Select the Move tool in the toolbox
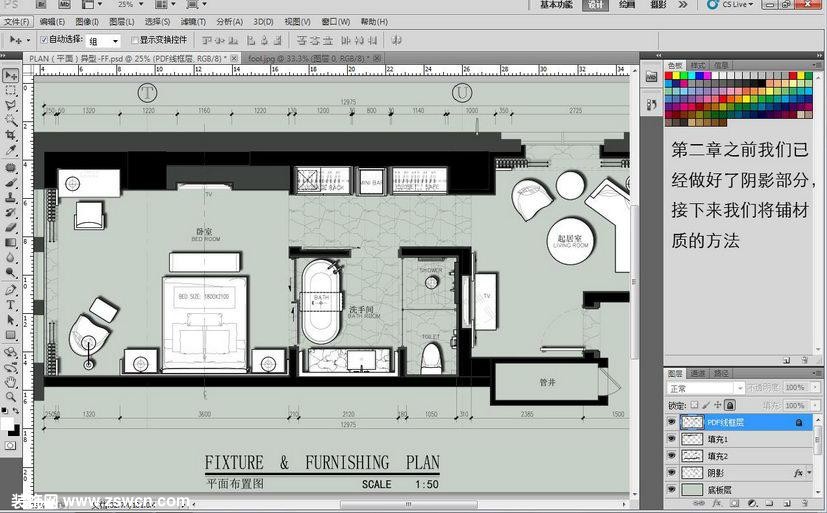Viewport: 827px width, 513px height. (x=11, y=75)
